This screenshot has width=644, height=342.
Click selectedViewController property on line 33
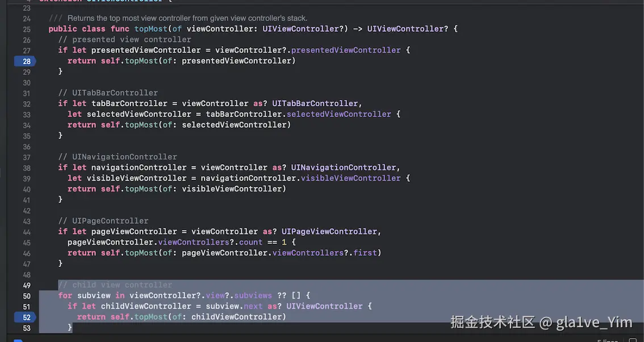338,114
